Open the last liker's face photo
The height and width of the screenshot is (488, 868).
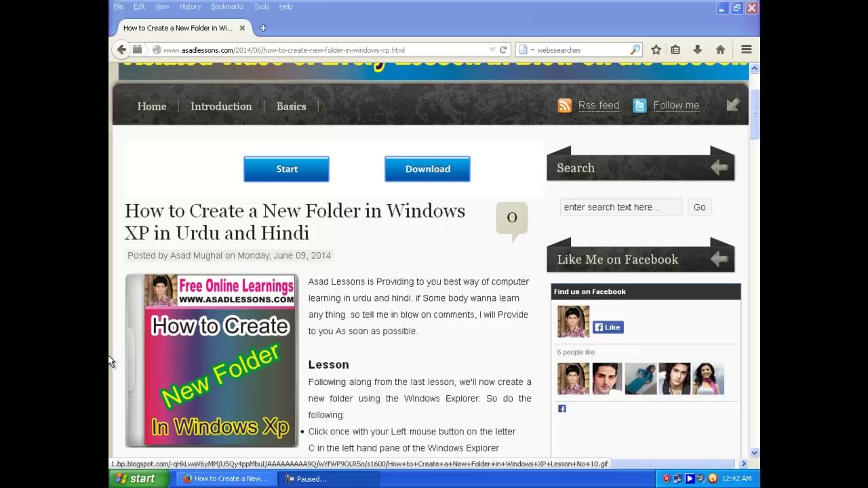click(708, 379)
